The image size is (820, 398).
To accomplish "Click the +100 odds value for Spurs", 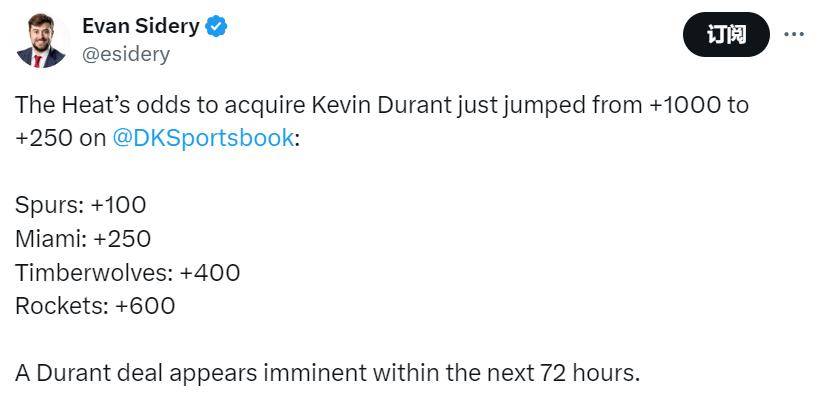I will [118, 205].
